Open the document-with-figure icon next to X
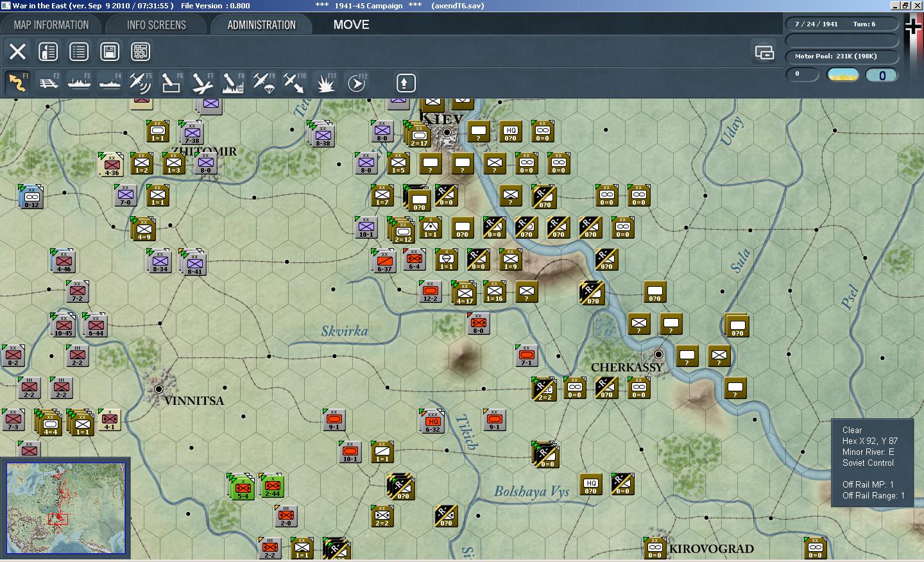 (x=48, y=51)
